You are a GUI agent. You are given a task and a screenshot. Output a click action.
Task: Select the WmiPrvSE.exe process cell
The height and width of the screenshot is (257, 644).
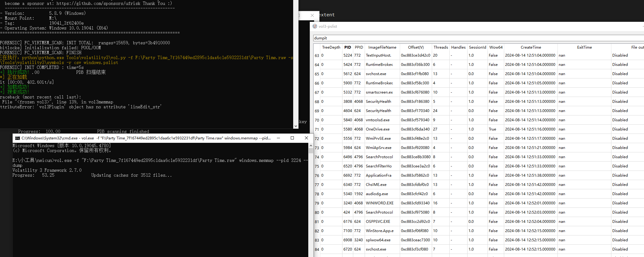[x=382, y=139]
